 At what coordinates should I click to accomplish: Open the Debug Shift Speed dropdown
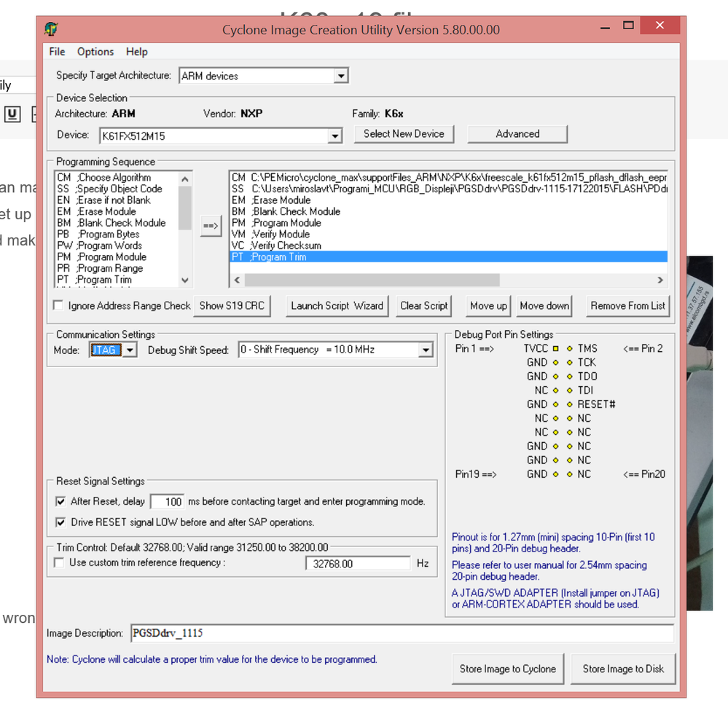pos(426,350)
